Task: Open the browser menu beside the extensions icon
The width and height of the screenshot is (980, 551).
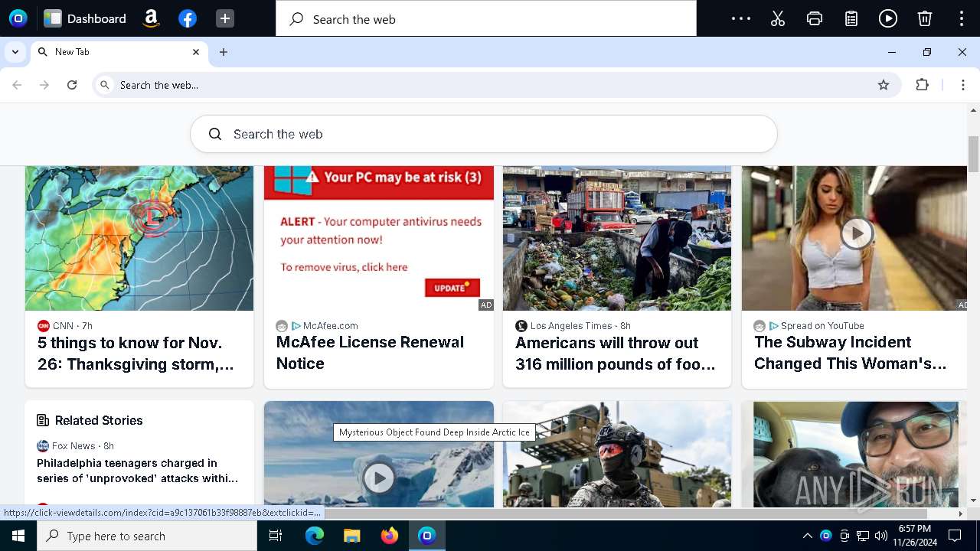Action: (963, 85)
